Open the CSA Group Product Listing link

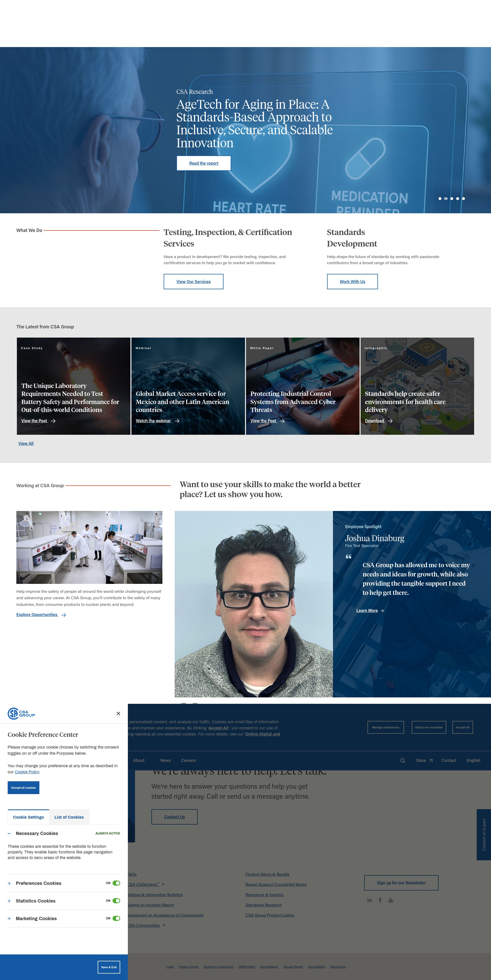270,915
